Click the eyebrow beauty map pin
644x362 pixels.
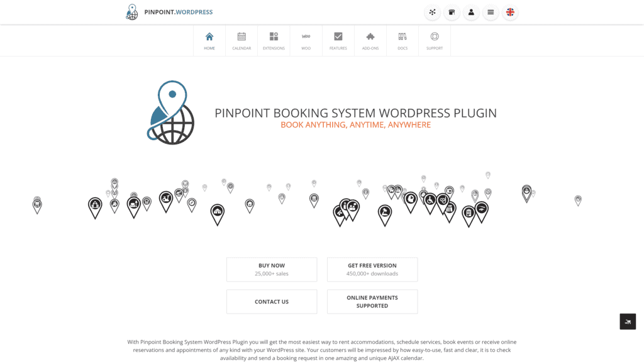481,212
